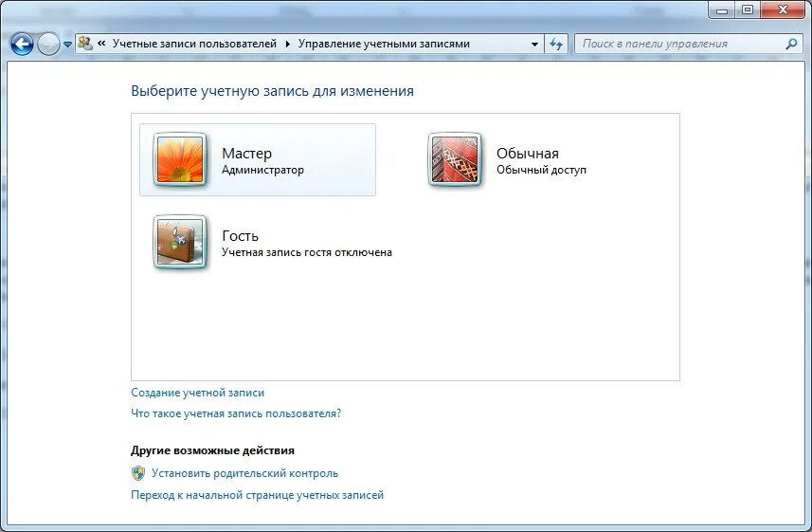Open the 'Гость' account name
Image resolution: width=812 pixels, height=532 pixels.
pyautogui.click(x=240, y=236)
